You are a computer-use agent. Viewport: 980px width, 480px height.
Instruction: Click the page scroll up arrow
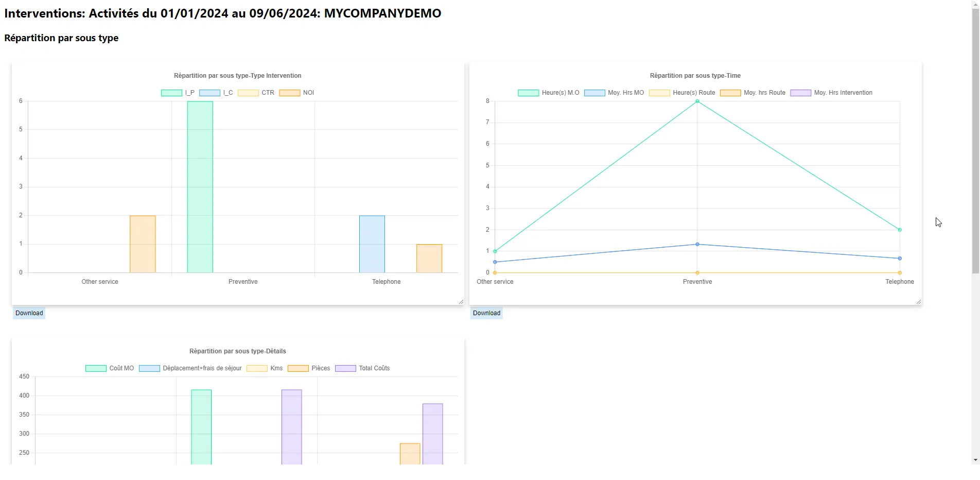[x=975, y=4]
